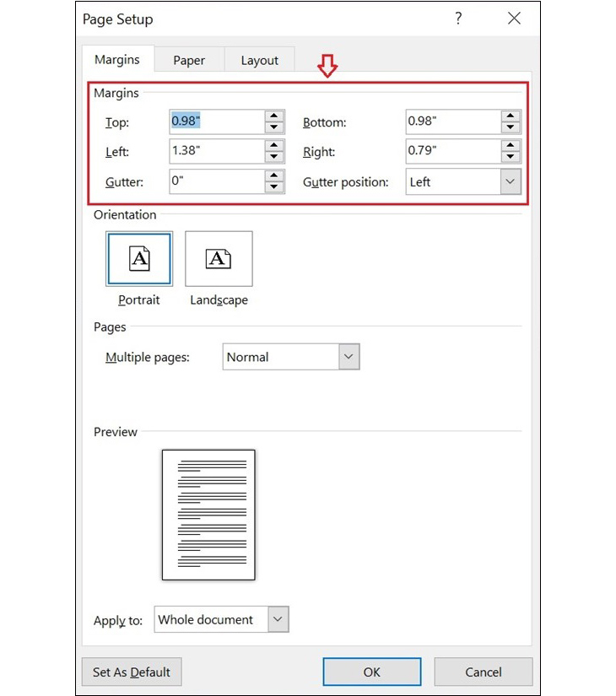Click the Portrait label text
616x696 pixels.
[x=139, y=300]
